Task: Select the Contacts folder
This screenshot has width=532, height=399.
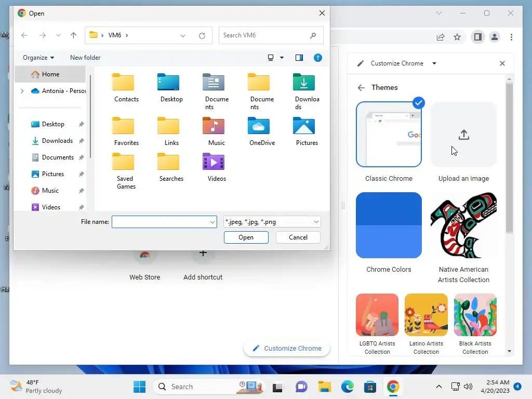Action: pyautogui.click(x=126, y=87)
